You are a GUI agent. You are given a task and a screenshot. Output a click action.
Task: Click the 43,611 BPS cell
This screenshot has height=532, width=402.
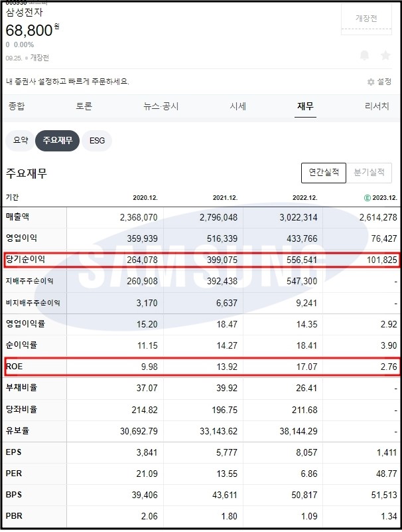(x=225, y=495)
